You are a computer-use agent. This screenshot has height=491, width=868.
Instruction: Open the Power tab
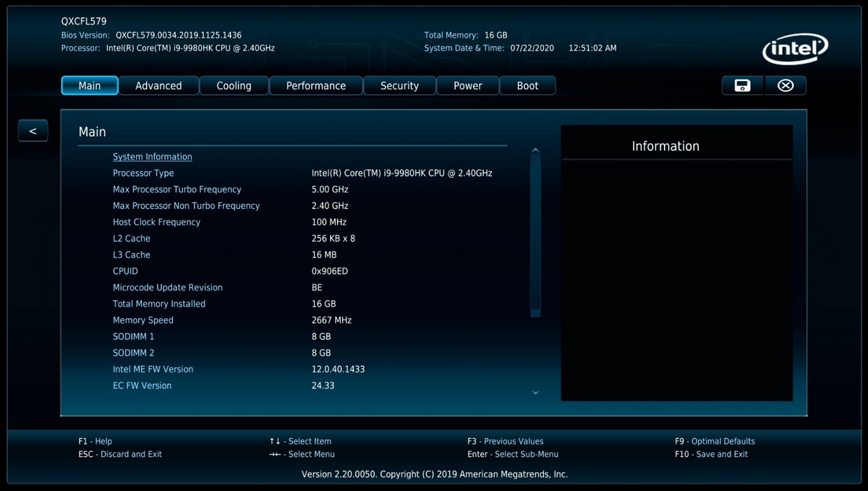coord(468,85)
